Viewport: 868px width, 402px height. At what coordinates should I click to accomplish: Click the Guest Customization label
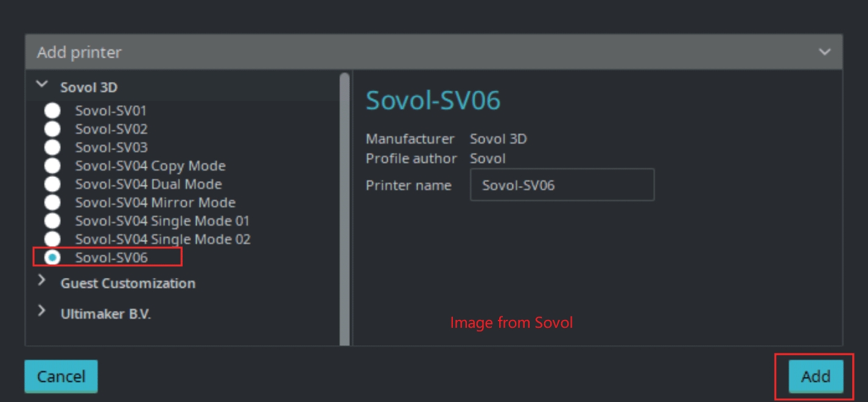point(128,283)
